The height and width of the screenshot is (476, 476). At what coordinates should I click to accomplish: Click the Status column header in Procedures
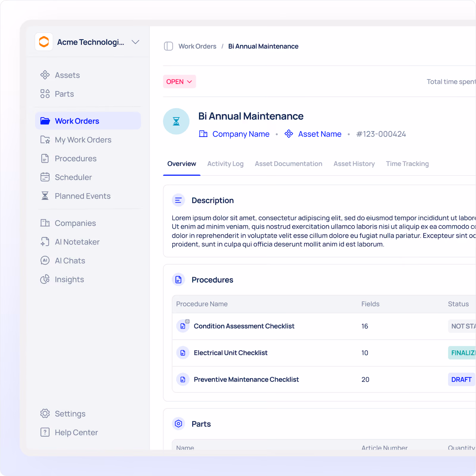pyautogui.click(x=458, y=304)
